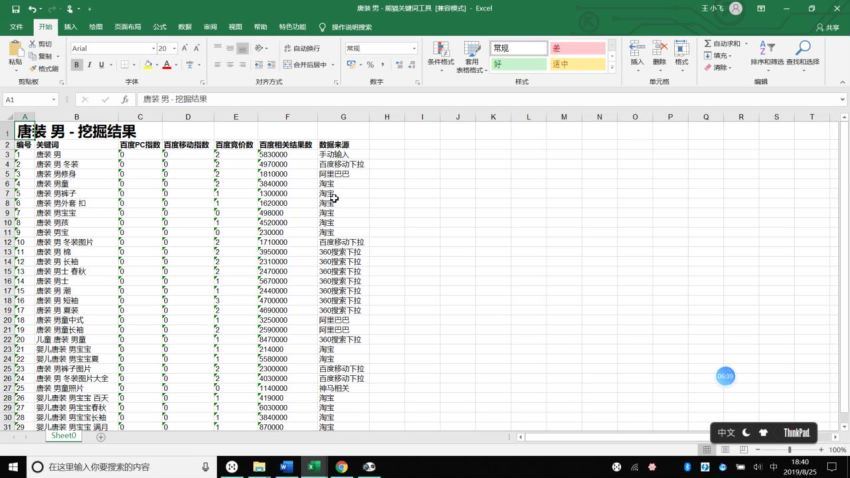Open the Name Box A1 dropdown
This screenshot has height=478, width=850.
click(53, 100)
